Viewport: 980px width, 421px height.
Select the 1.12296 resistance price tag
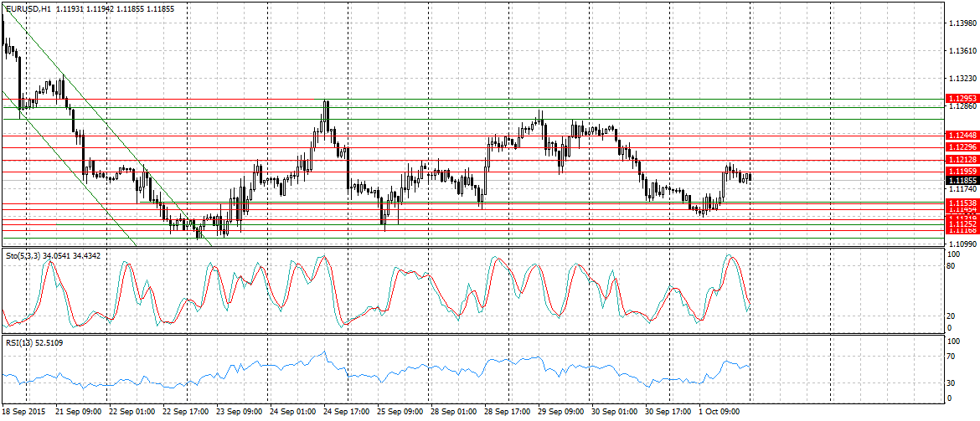click(x=962, y=147)
